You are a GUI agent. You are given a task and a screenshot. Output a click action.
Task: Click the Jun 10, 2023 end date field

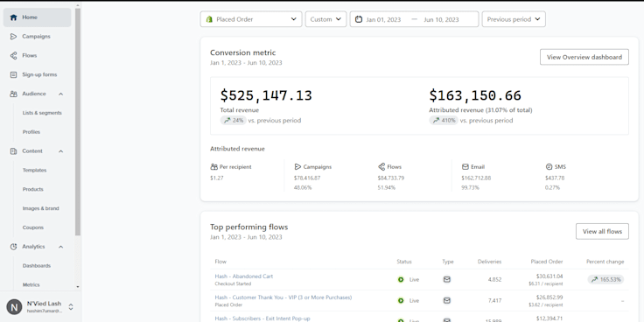click(441, 20)
